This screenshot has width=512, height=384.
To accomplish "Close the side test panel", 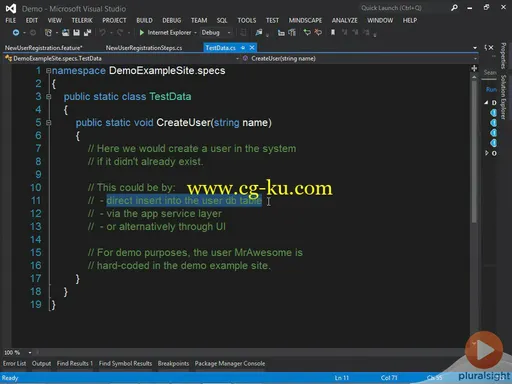I will pos(491,48).
